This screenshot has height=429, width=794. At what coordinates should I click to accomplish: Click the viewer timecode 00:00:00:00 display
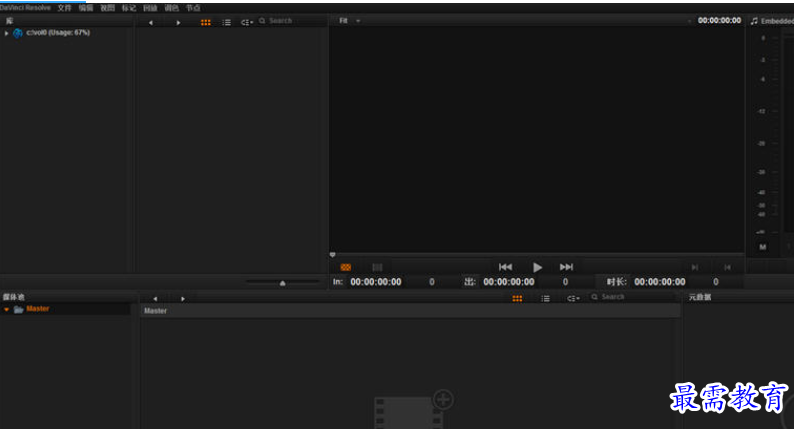(719, 20)
